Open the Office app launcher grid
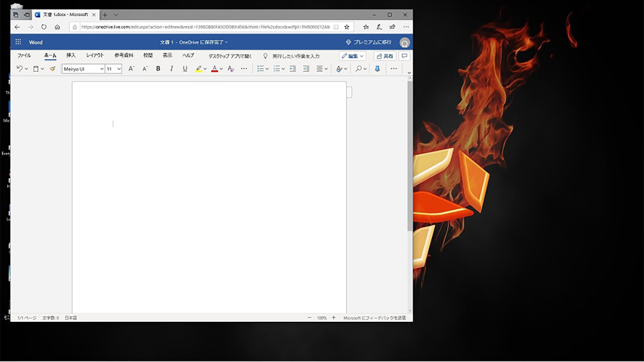Viewport: 644px width, 362px height. 18,42
